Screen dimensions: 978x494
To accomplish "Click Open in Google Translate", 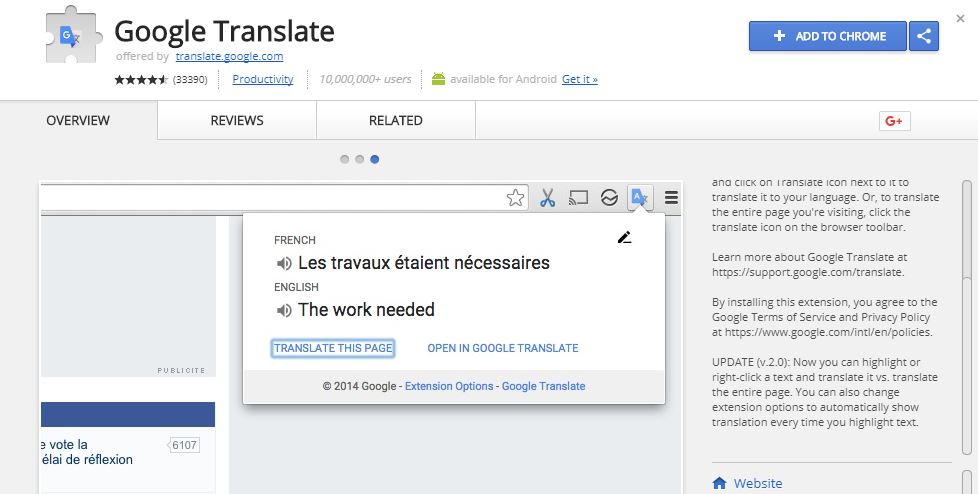I will 503,348.
